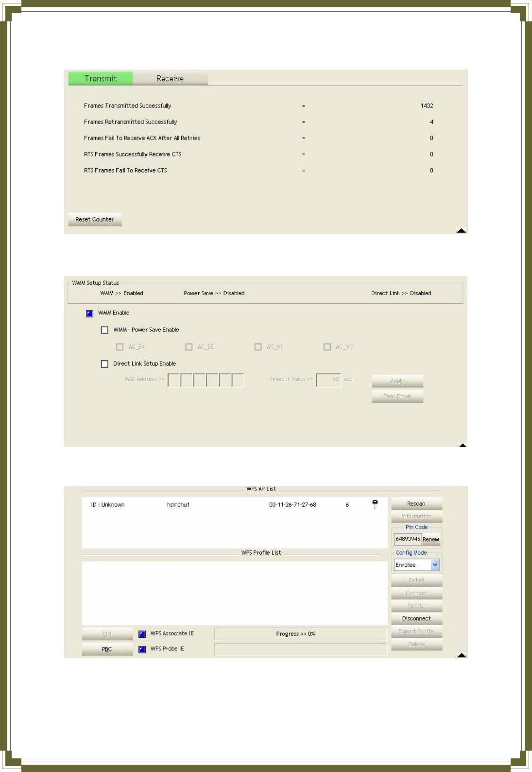Screen dimensions: 532x772
Task: Open the Config Mode Enrollee dropdown
Action: click(417, 565)
